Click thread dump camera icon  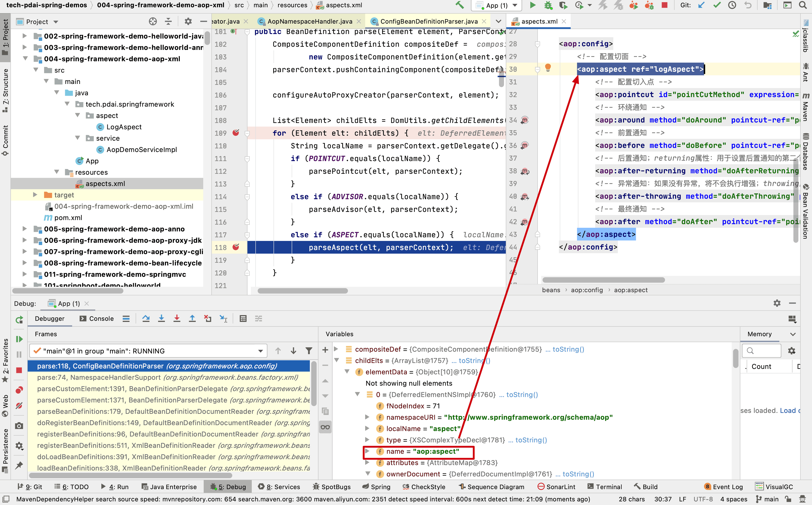coord(19,426)
